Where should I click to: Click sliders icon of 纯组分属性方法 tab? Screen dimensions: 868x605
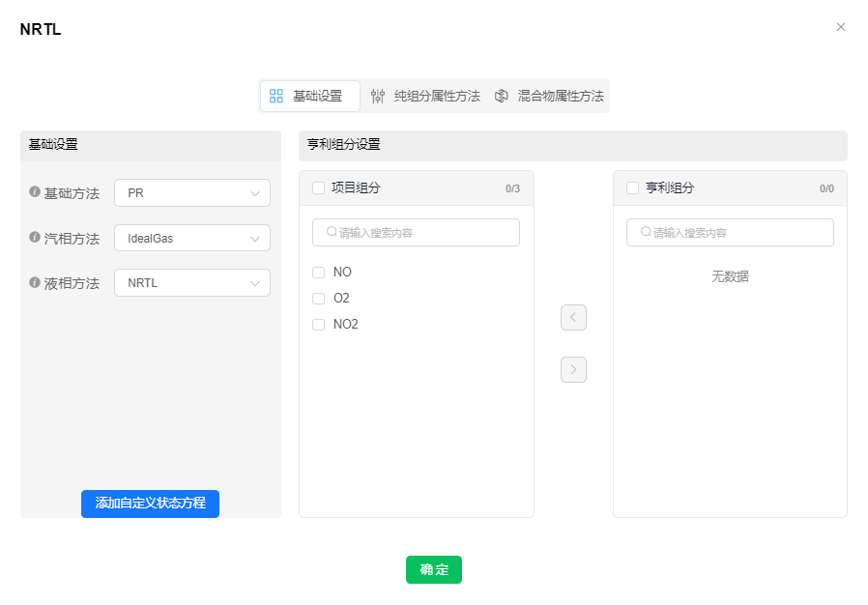[x=378, y=96]
